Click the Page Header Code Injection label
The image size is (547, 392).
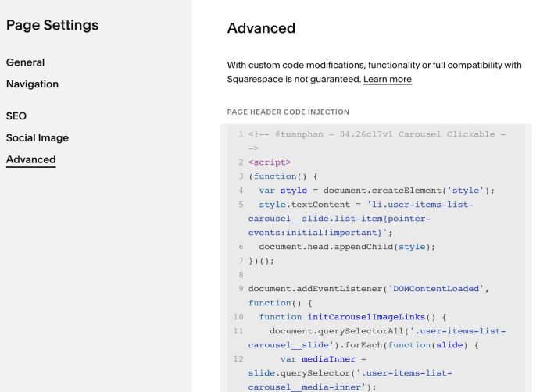click(x=288, y=112)
